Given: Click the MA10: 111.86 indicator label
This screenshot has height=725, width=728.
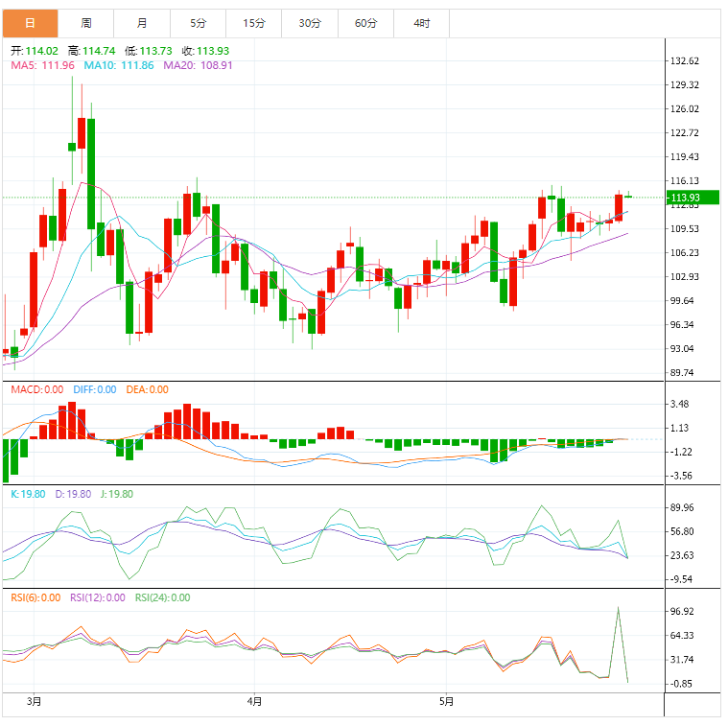Looking at the screenshot, I should [119, 65].
